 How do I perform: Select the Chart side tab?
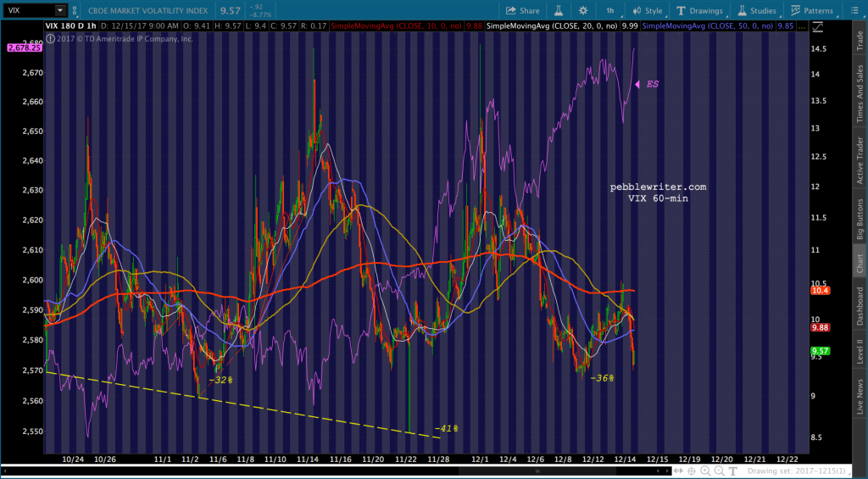(x=860, y=263)
